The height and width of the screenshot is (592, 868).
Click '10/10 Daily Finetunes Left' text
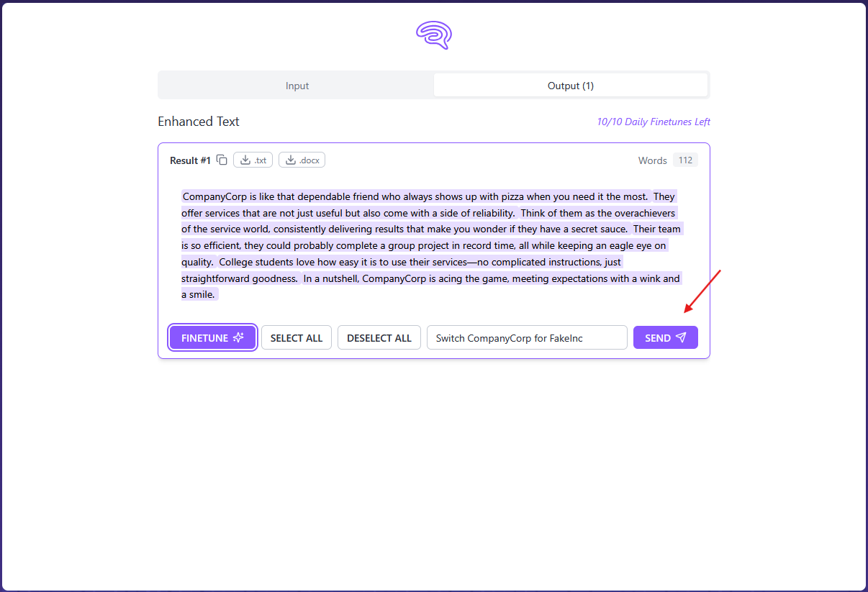click(654, 122)
